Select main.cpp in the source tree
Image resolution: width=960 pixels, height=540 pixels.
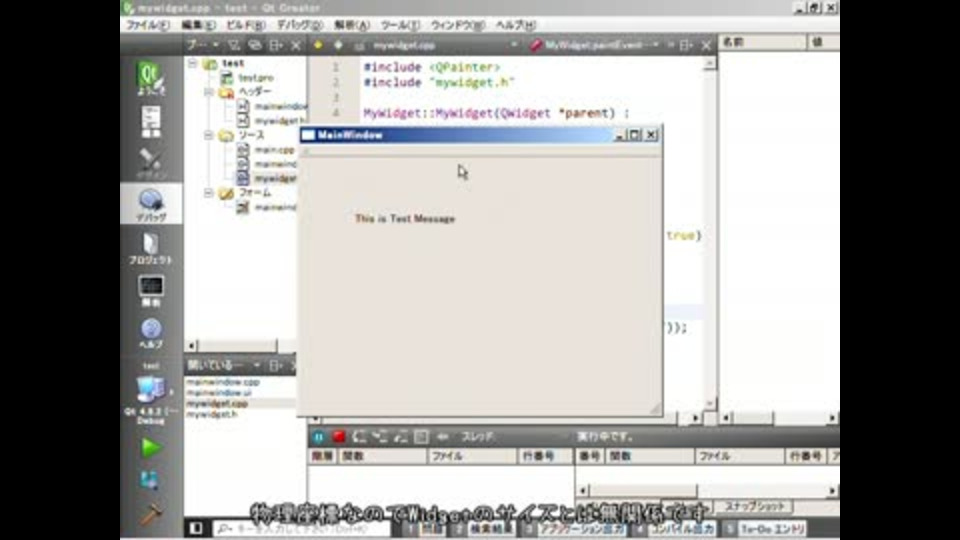click(x=274, y=149)
